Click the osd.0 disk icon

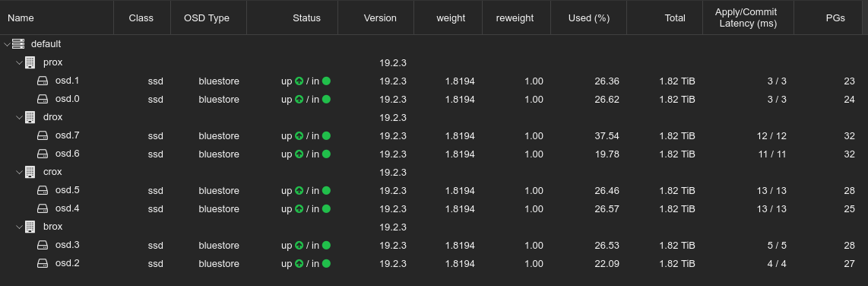tap(43, 99)
